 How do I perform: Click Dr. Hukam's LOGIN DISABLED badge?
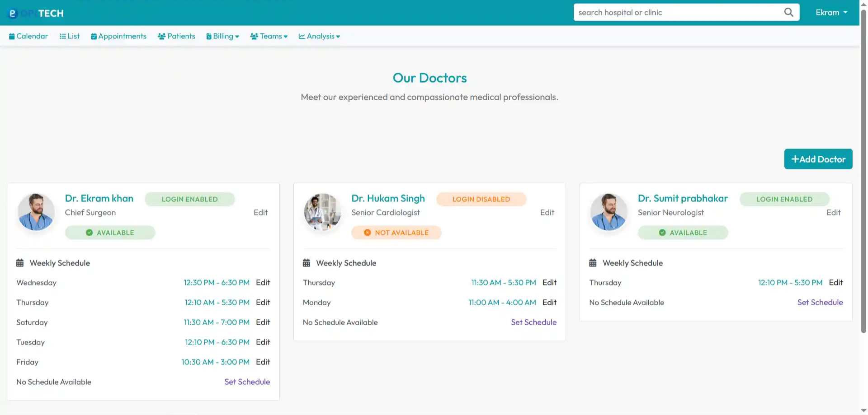tap(481, 199)
